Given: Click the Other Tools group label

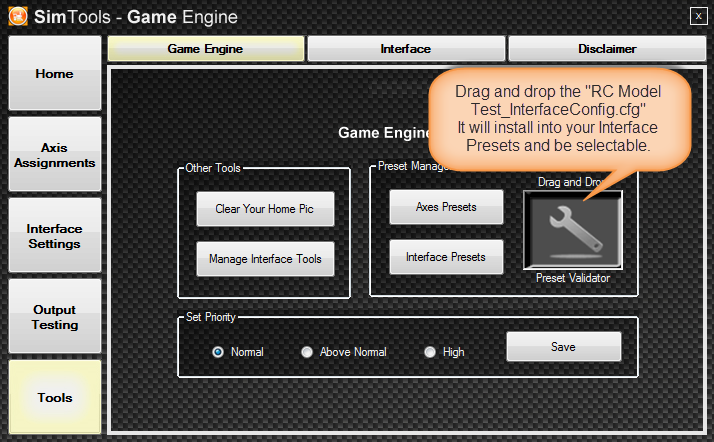Looking at the screenshot, I should [x=213, y=168].
